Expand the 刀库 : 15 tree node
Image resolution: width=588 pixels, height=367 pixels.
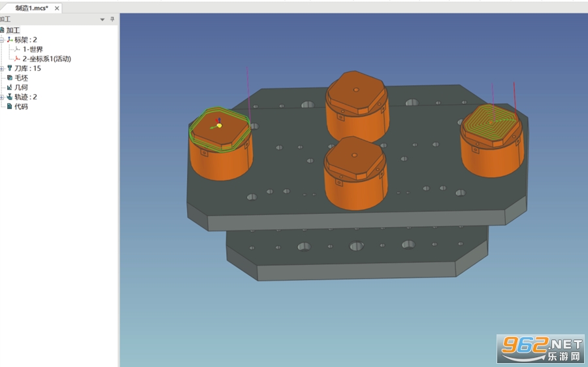(2, 69)
